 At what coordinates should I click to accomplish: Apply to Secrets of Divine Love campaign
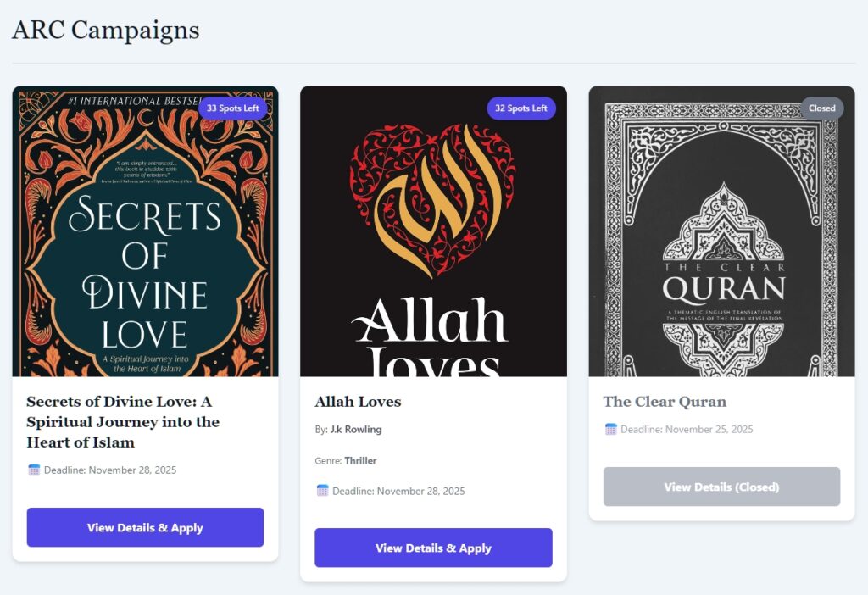pyautogui.click(x=145, y=527)
